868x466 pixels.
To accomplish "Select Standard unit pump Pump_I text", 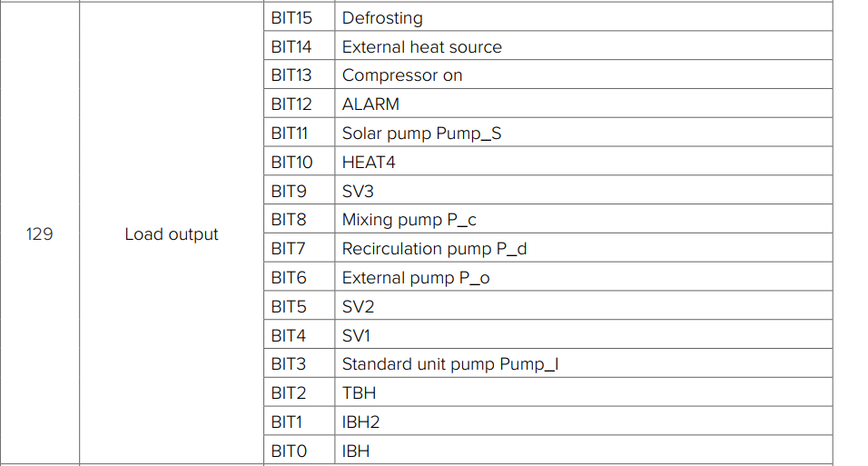I will (450, 364).
